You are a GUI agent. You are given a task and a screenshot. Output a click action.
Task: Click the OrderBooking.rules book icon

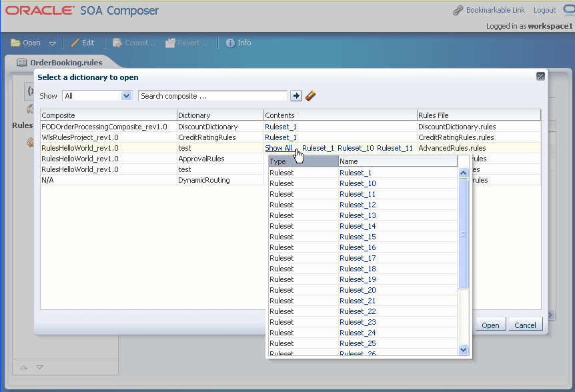pos(21,63)
